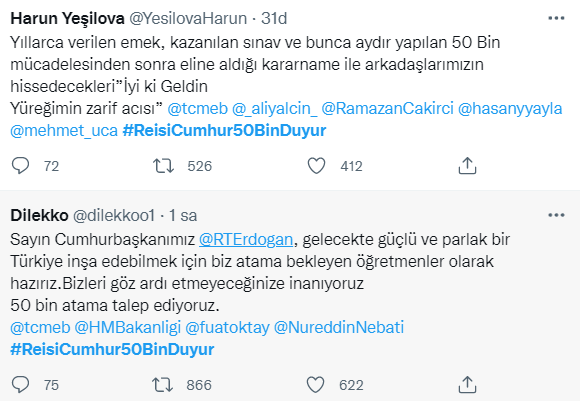580x401 pixels.
Task: Retweet Dilekko's tweet with 866 retweets
Action: pos(163,385)
